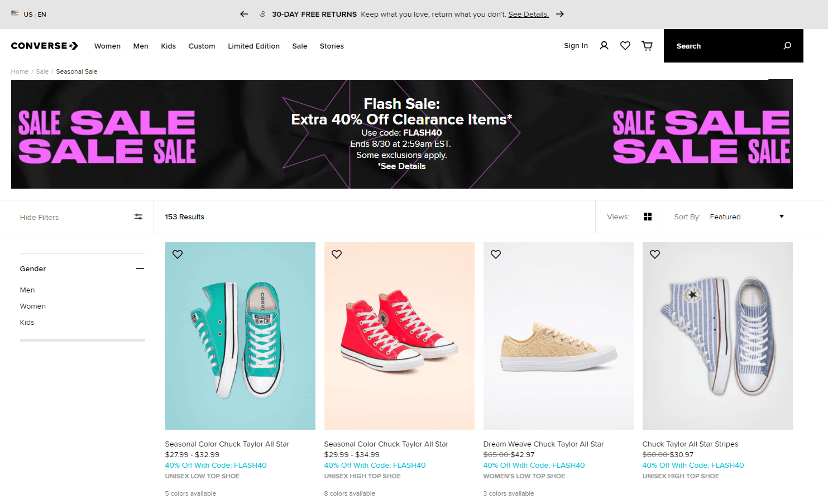Select the grid view icon
The height and width of the screenshot is (504, 828).
(648, 217)
